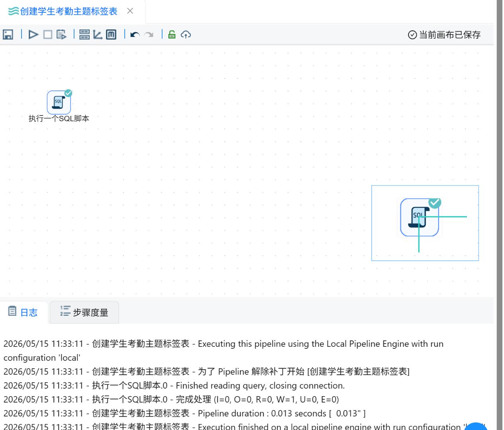Run the pipeline with play icon
This screenshot has width=504, height=430.
(33, 35)
